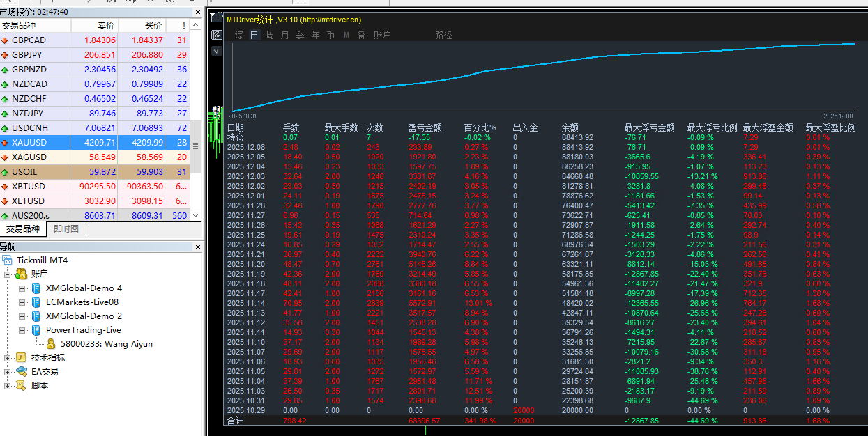Click the 账户 accounts folder icon

[x=21, y=274]
